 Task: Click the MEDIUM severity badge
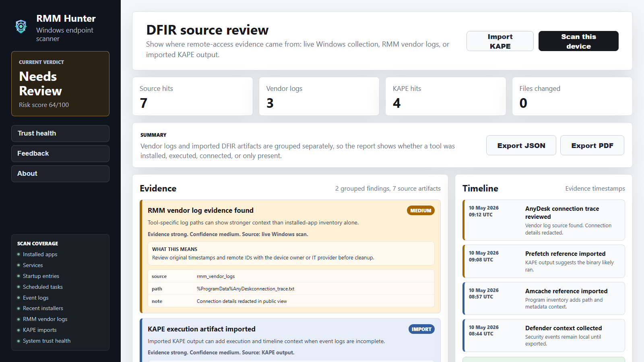(421, 210)
